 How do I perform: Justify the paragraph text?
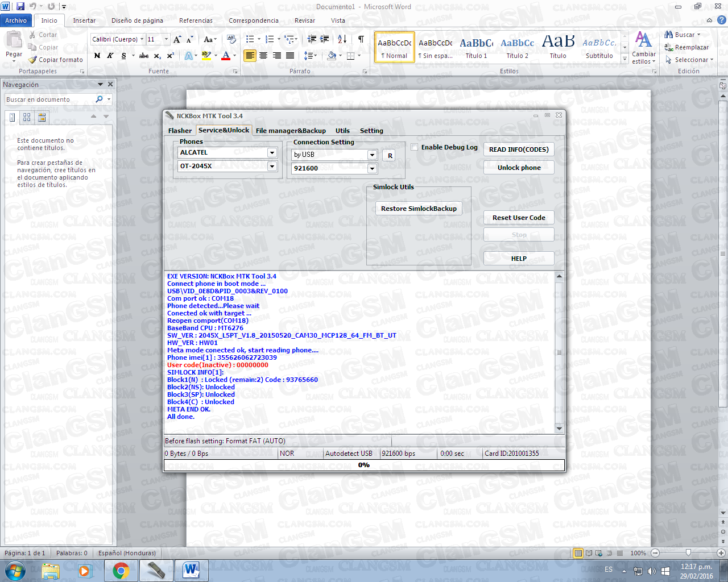(x=290, y=56)
